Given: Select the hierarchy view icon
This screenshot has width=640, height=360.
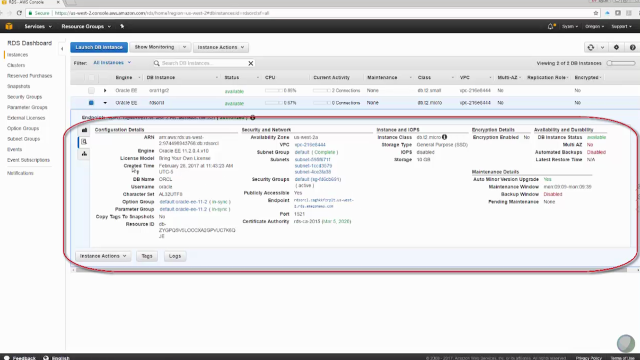Looking at the screenshot, I should pos(84,154).
